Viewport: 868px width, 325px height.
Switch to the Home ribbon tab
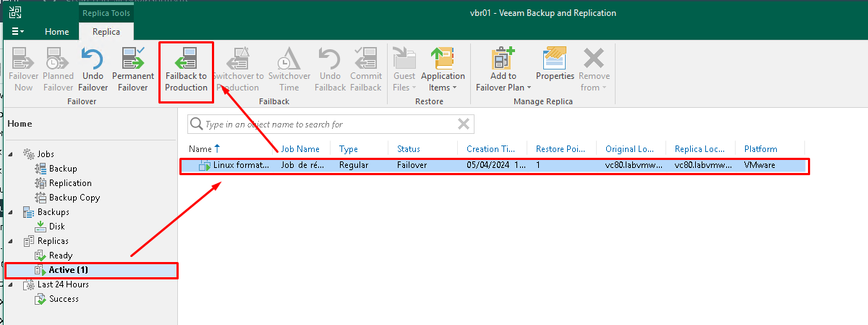[57, 32]
